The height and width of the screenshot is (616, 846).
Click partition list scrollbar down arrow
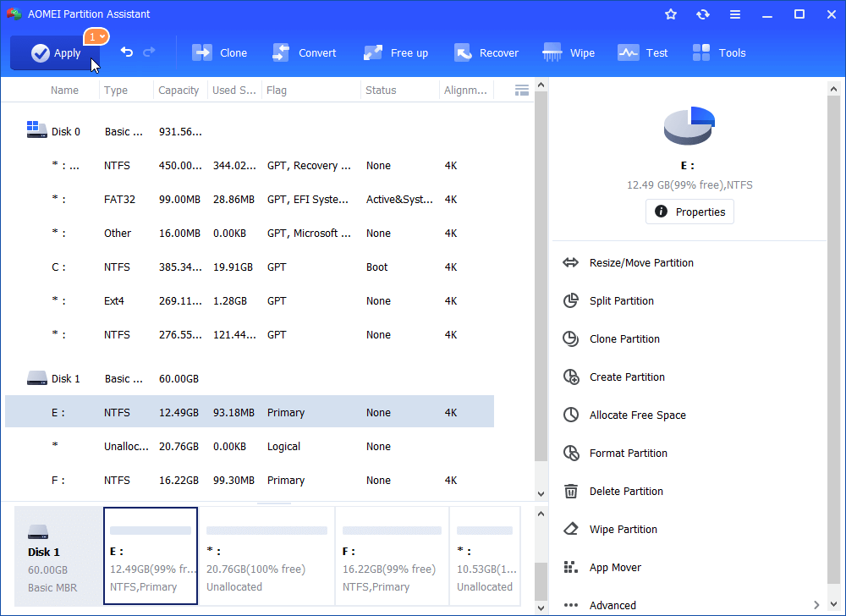541,493
